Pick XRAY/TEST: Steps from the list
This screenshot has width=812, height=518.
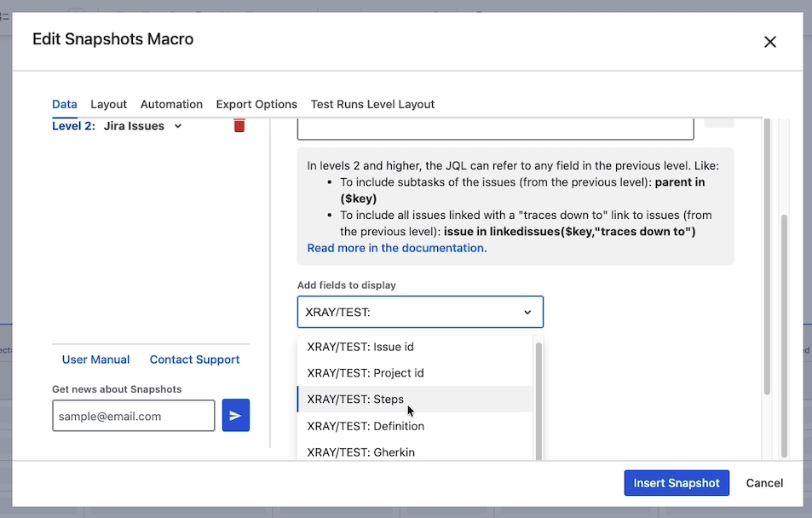coord(415,399)
